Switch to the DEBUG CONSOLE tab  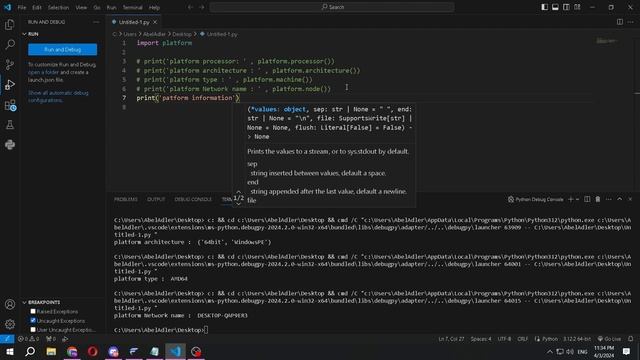click(x=193, y=199)
